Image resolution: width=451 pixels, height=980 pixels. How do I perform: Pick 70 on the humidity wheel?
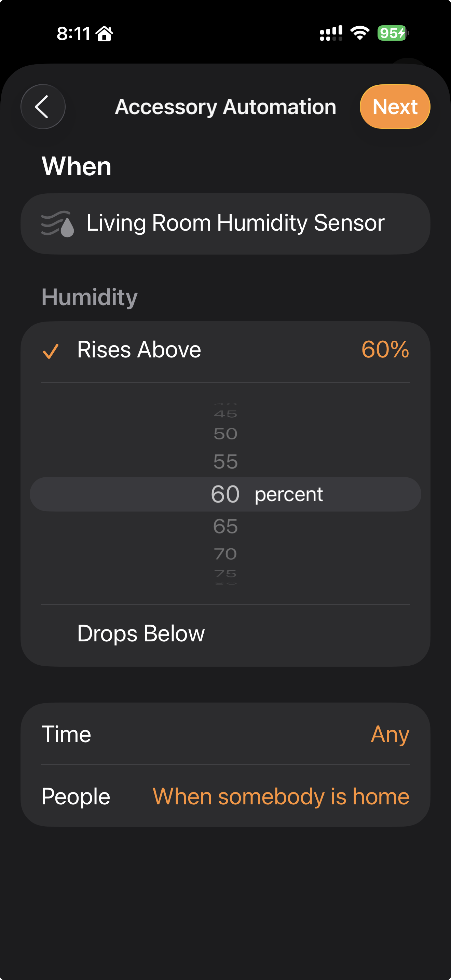(225, 554)
